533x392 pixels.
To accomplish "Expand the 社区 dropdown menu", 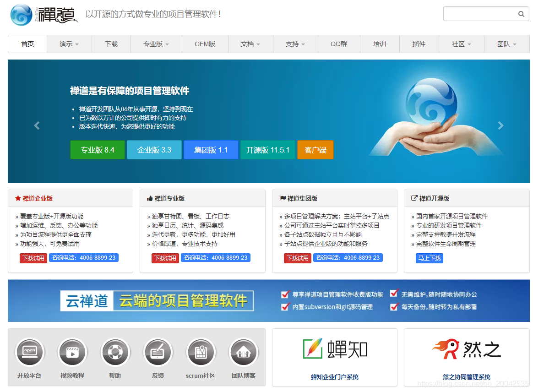I will 461,44.
